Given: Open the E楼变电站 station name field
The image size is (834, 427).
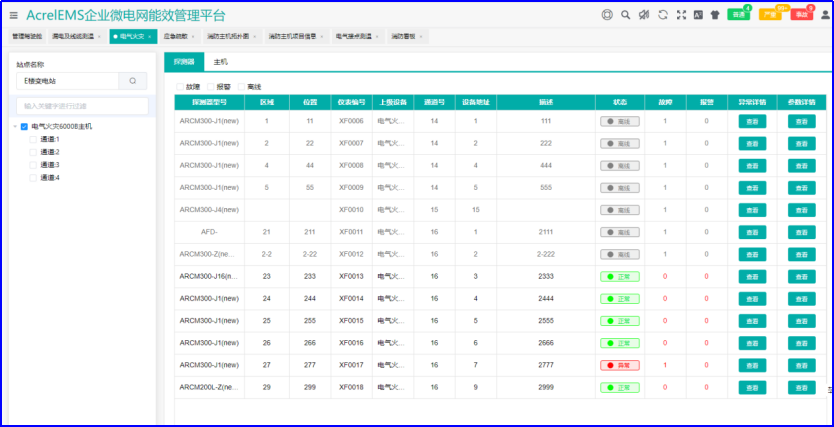Looking at the screenshot, I should point(66,81).
